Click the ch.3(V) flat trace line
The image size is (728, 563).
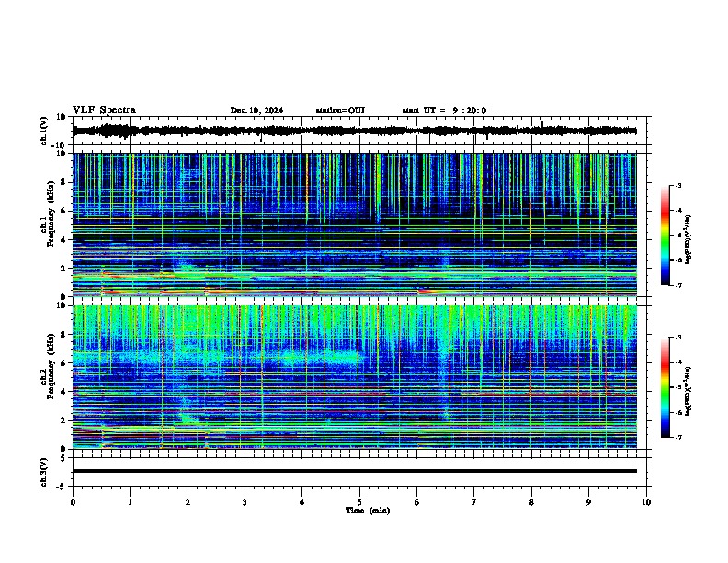point(354,471)
